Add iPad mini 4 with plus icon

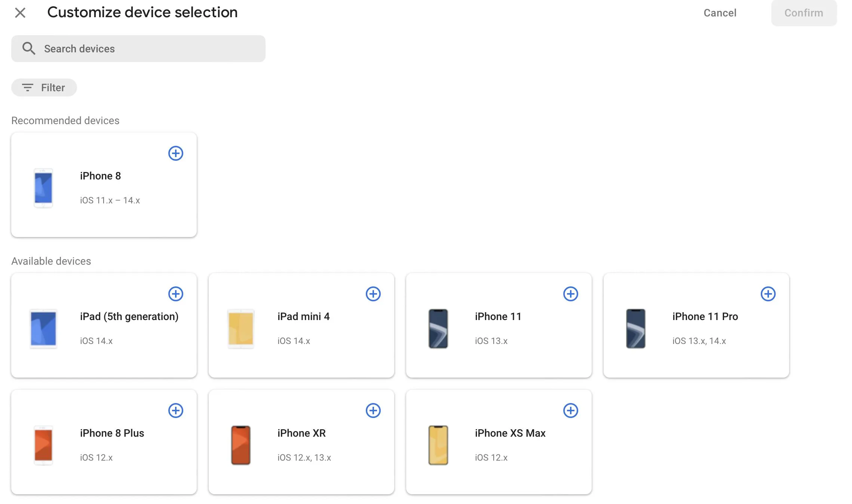click(x=373, y=294)
